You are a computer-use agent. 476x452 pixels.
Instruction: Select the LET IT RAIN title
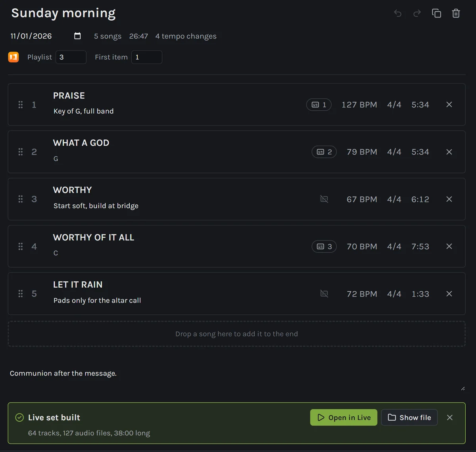[78, 285]
